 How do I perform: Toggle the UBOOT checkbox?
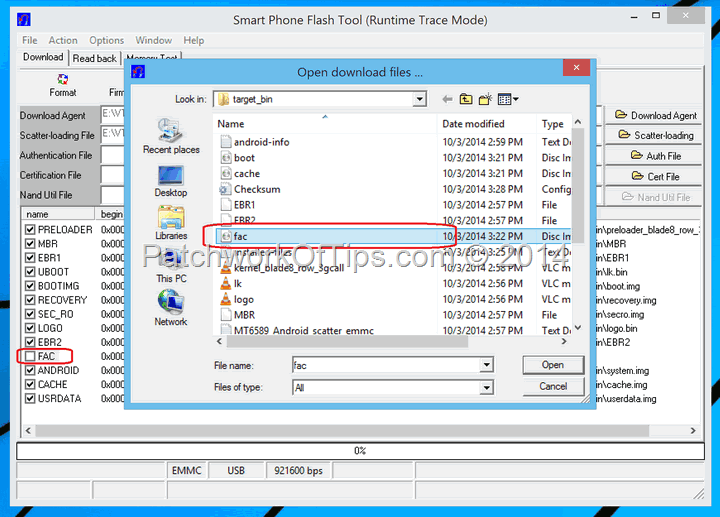pyautogui.click(x=30, y=272)
